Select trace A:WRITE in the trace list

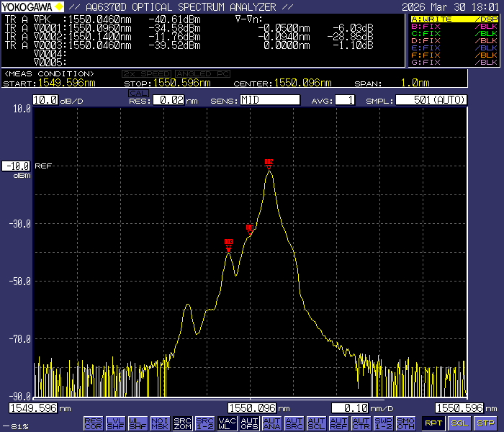pos(454,19)
